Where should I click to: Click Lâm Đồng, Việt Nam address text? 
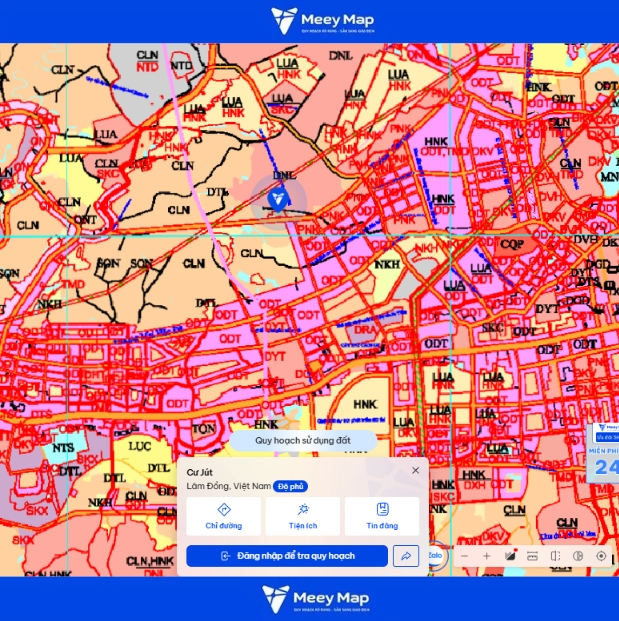[x=229, y=486]
